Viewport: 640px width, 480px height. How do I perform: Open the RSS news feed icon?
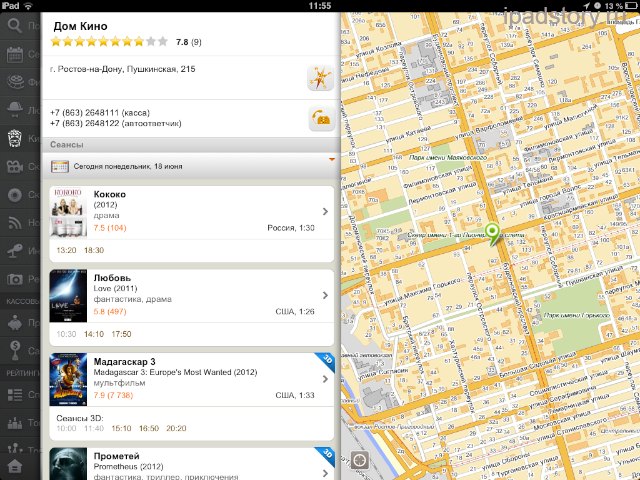[x=15, y=222]
